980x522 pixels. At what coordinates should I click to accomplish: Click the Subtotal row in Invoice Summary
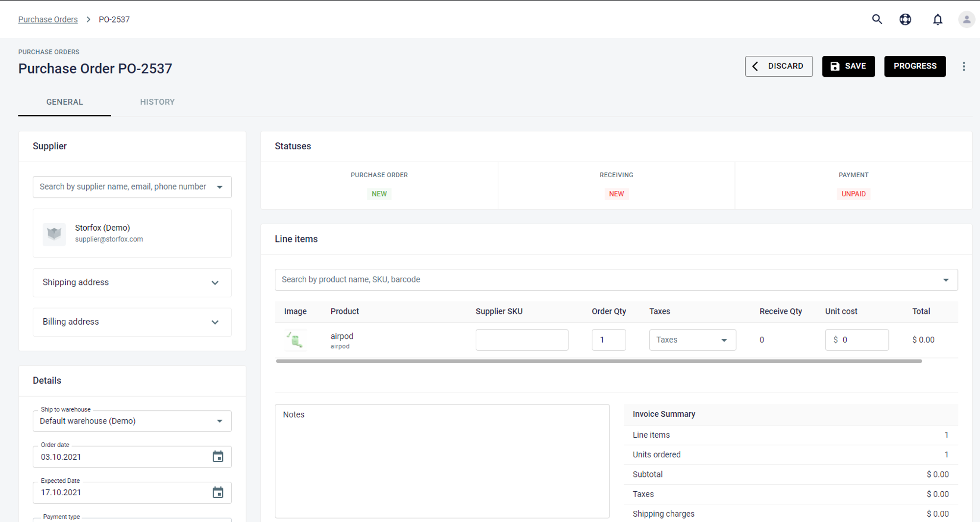coord(790,474)
